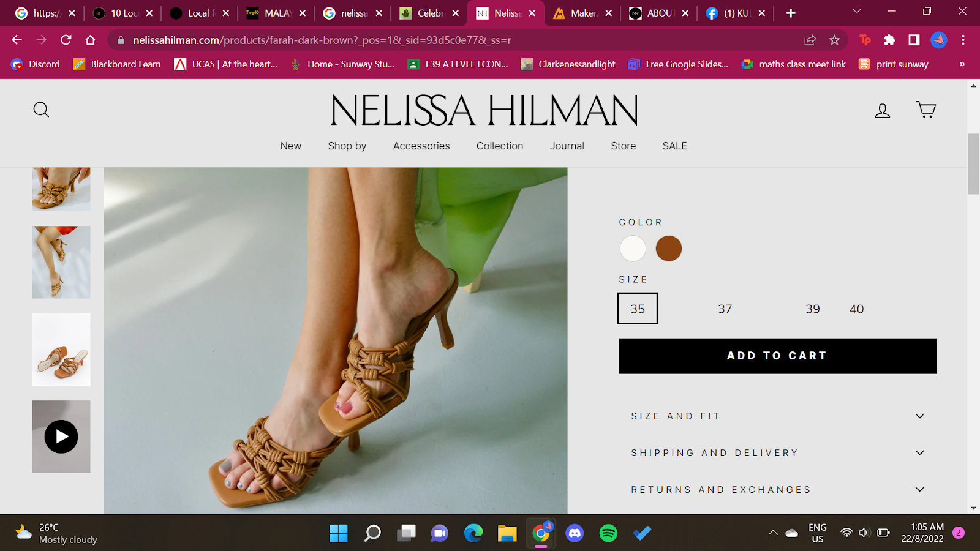Open Task View on the taskbar
The width and height of the screenshot is (980, 551).
(x=406, y=533)
